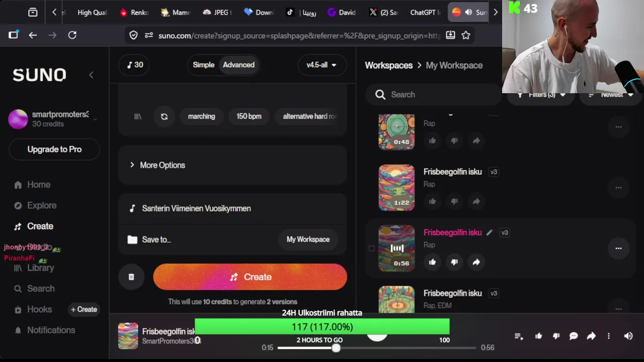Switch to the David browser tab

pyautogui.click(x=342, y=12)
